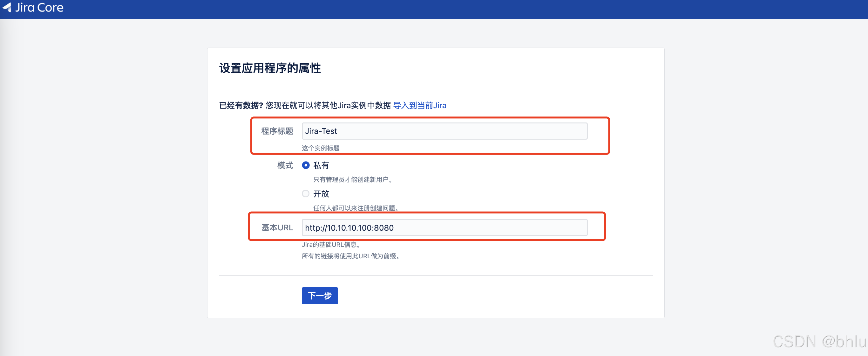Click the Jira的基础URL信息 hint text
Image resolution: width=868 pixels, height=356 pixels.
pyautogui.click(x=332, y=245)
